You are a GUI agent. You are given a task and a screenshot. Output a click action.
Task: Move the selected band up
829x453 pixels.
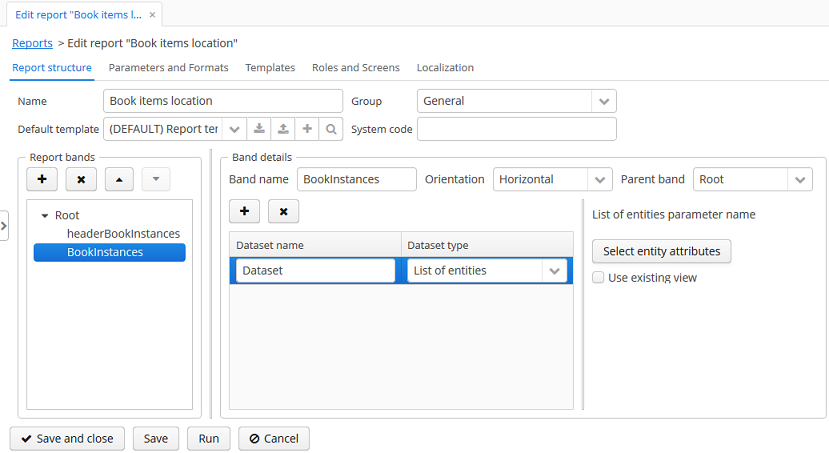(x=119, y=179)
